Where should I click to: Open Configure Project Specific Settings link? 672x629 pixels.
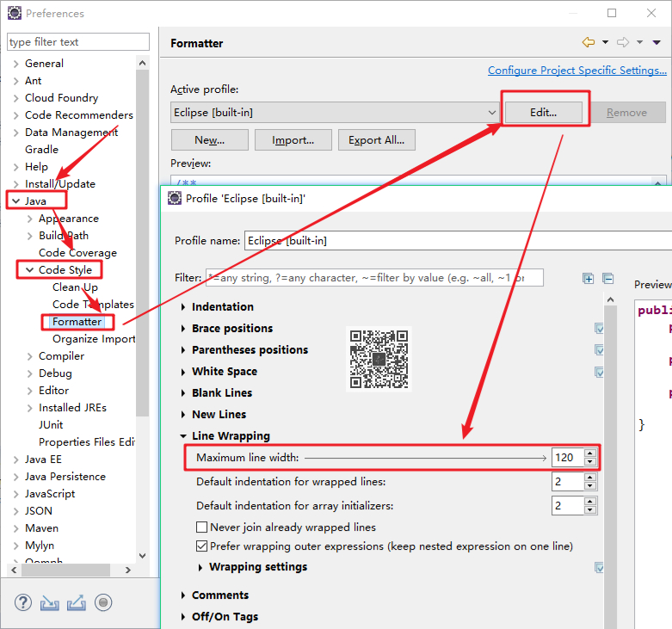pyautogui.click(x=577, y=71)
